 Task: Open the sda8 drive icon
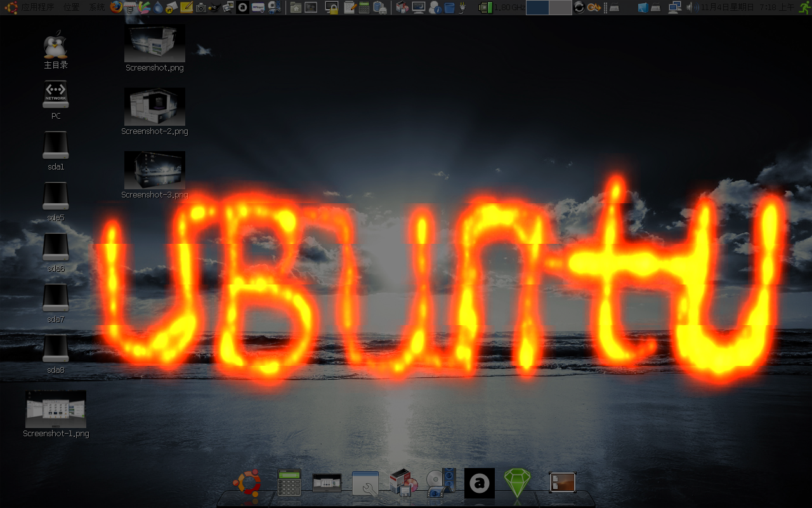click(56, 354)
